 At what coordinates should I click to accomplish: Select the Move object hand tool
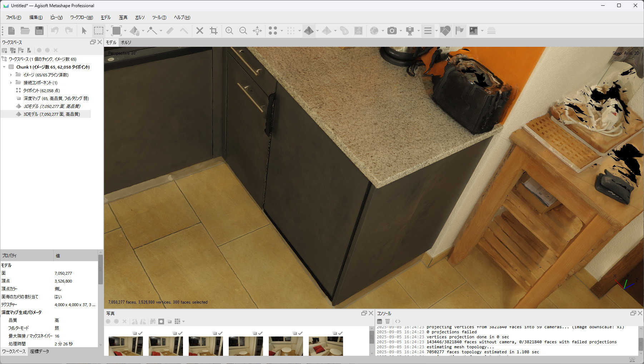tap(134, 31)
